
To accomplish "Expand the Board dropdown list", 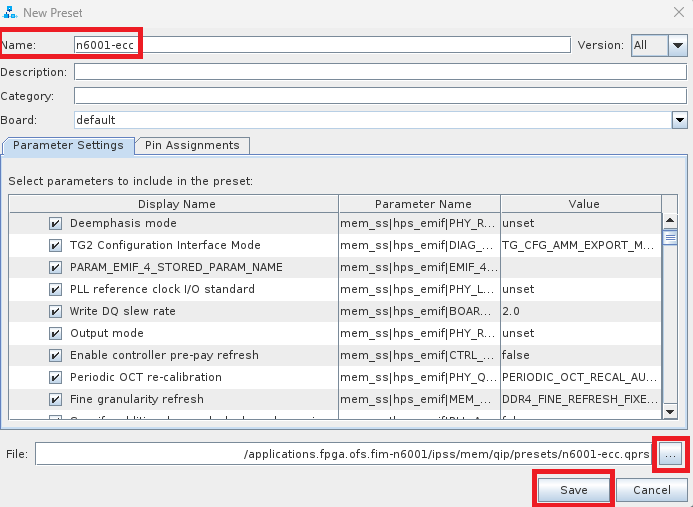I will point(678,120).
